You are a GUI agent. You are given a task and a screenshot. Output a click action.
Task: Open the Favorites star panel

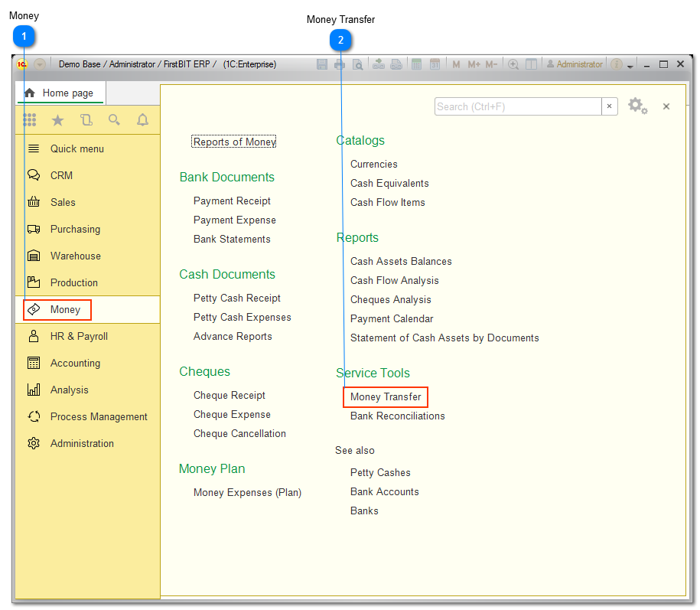click(58, 120)
